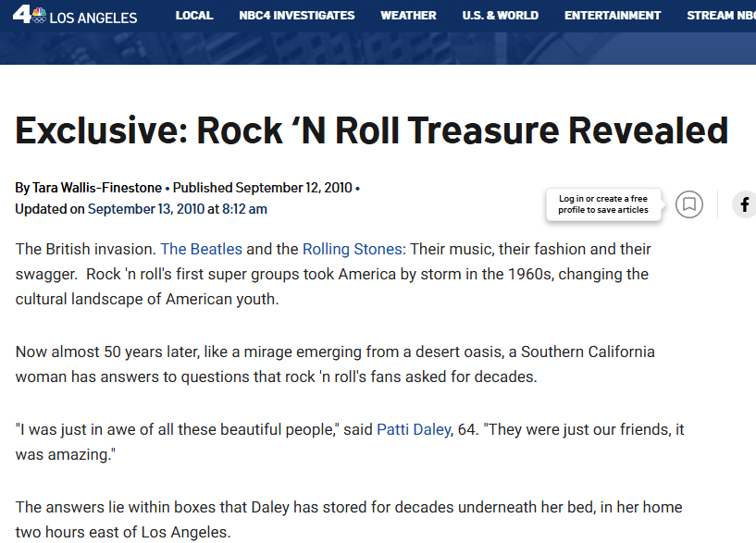Viewport: 756px width, 543px height.
Task: Click the 8:12 am update time link
Action: 244,209
